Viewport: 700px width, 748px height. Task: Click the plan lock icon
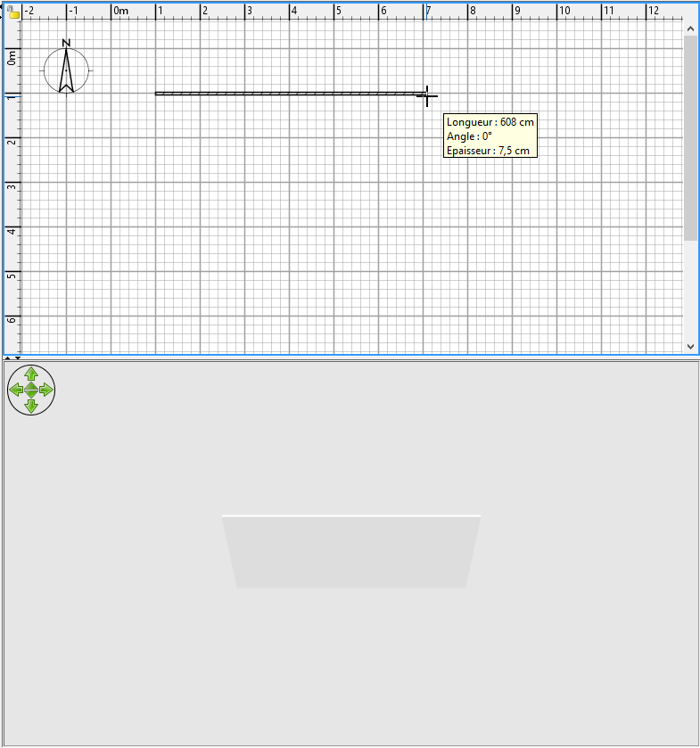click(13, 12)
